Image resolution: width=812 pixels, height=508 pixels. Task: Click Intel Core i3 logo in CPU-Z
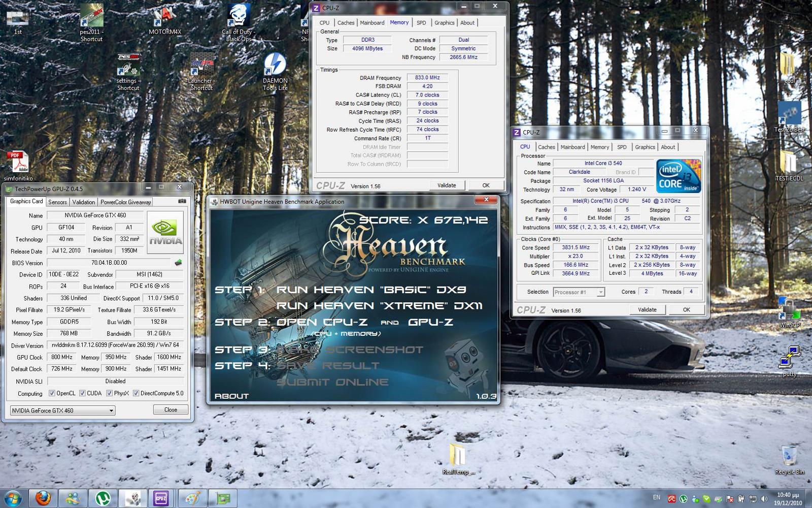[x=679, y=176]
